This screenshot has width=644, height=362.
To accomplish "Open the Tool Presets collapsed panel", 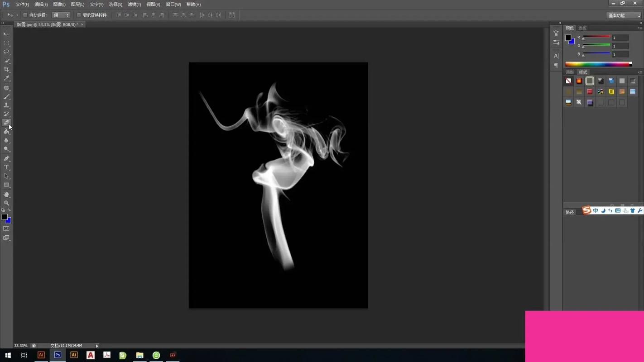I will pyautogui.click(x=556, y=43).
